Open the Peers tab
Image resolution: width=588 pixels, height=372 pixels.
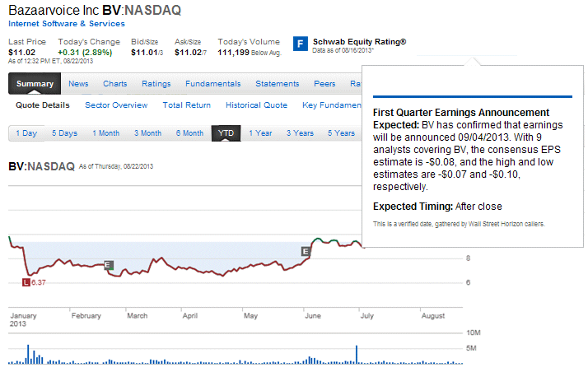click(324, 84)
